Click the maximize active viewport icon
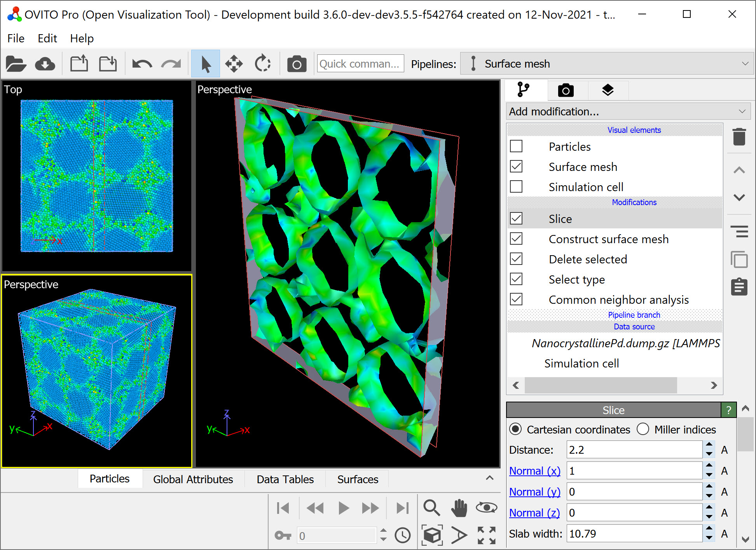This screenshot has height=550, width=756. 486,536
